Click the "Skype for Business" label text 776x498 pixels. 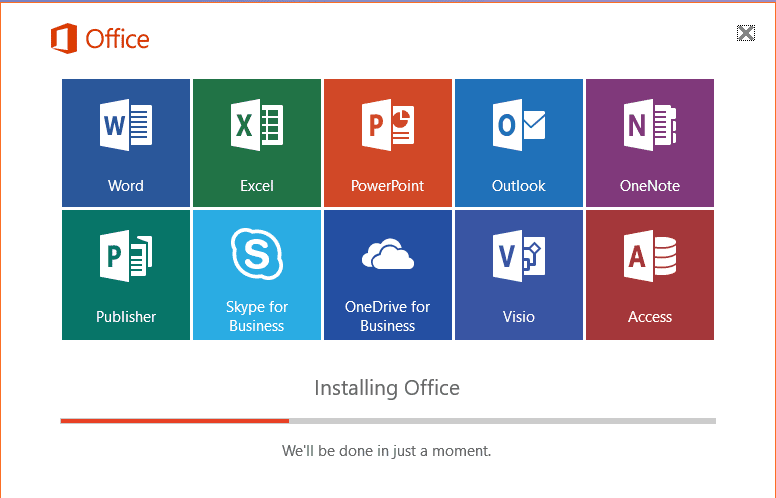[257, 316]
